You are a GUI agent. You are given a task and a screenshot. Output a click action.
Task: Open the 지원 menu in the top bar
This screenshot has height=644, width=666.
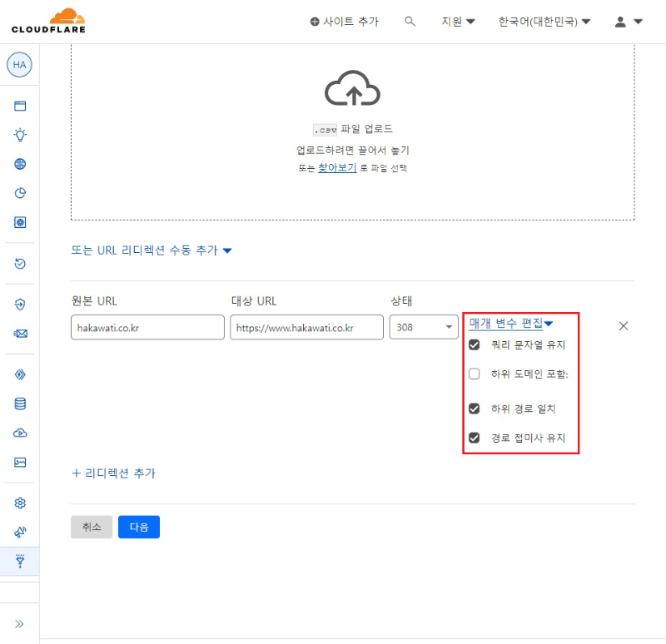coord(456,22)
